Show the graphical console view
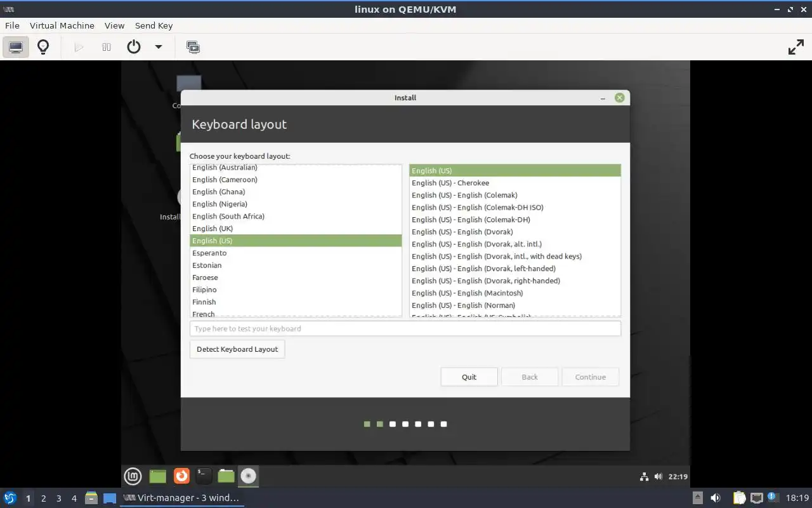 click(16, 47)
